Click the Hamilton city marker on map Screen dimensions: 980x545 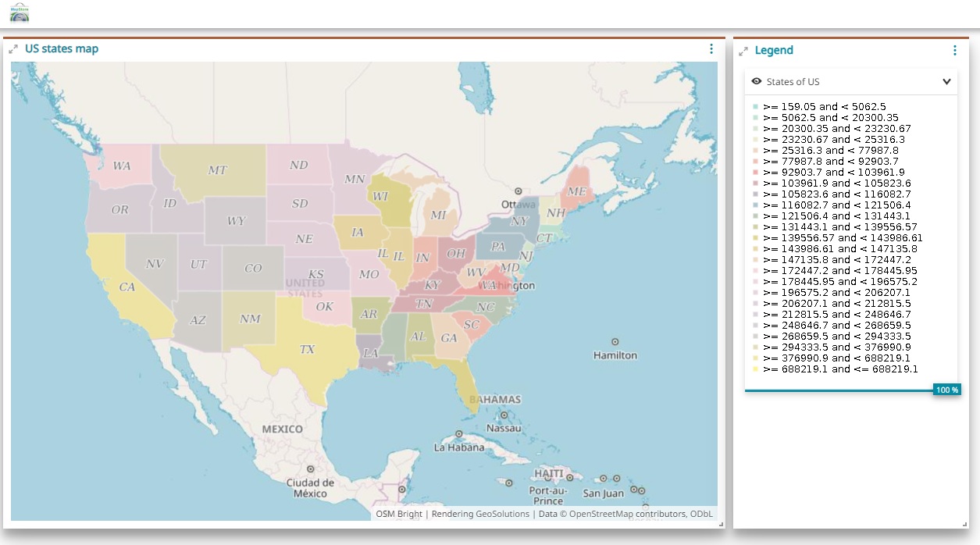point(615,342)
